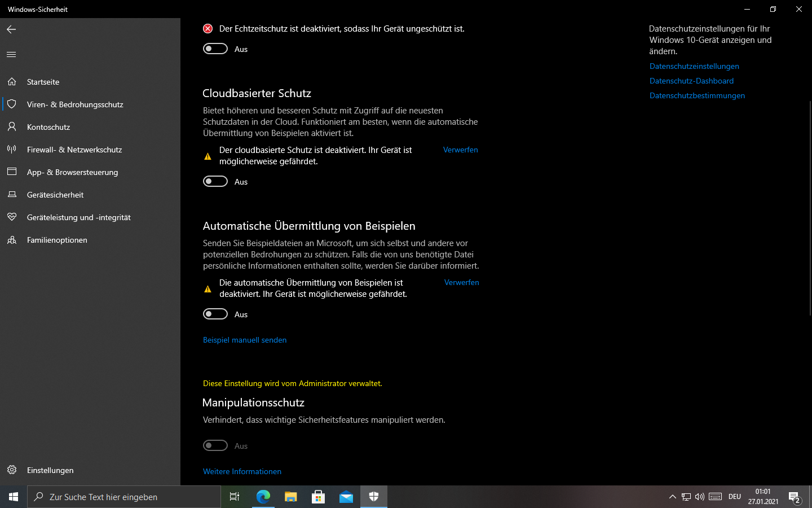812x508 pixels.
Task: Open the Windows Start menu
Action: [x=14, y=497]
